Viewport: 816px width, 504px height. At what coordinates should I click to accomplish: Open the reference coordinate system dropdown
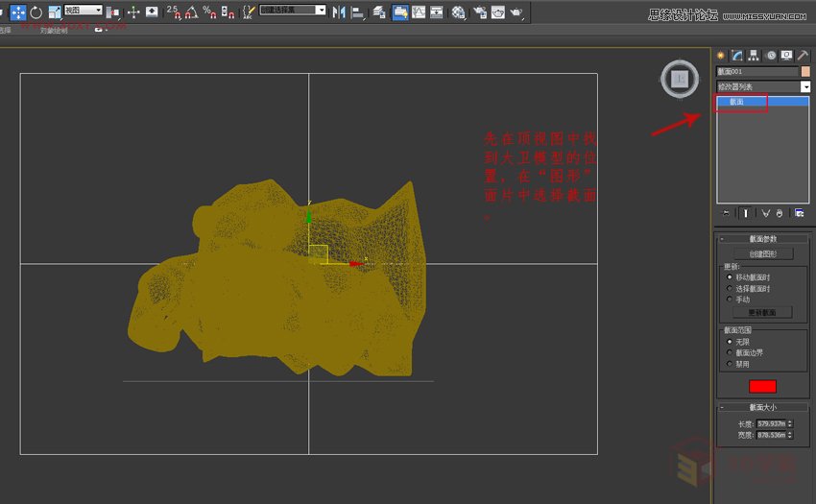click(x=84, y=11)
